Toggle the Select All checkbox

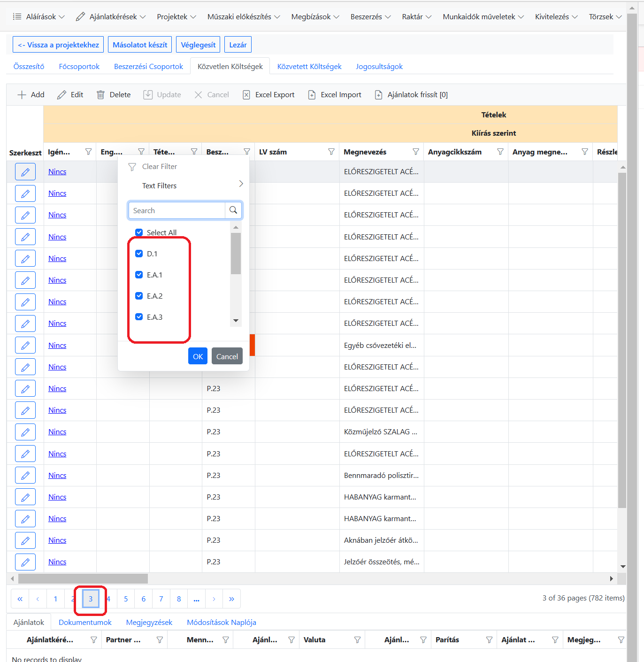point(139,232)
